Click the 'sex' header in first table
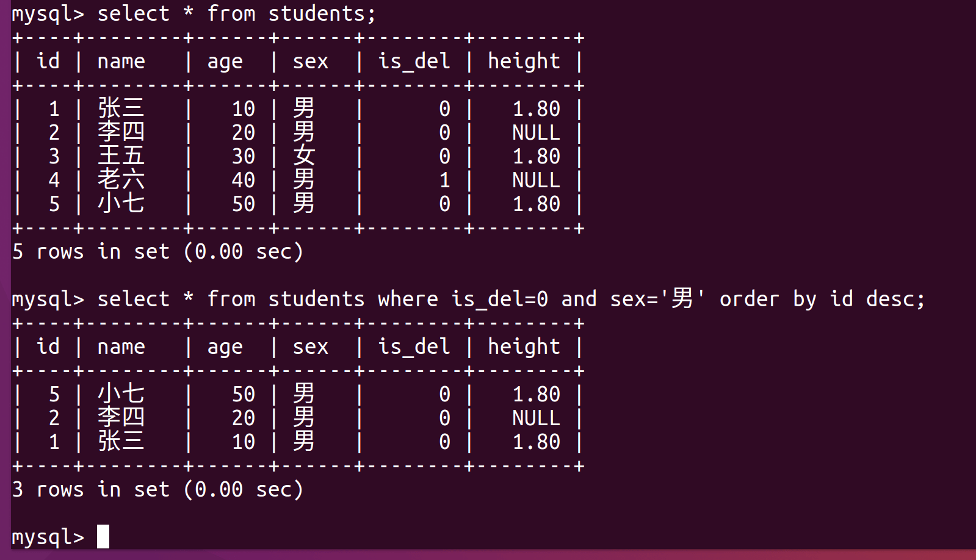 tap(311, 61)
